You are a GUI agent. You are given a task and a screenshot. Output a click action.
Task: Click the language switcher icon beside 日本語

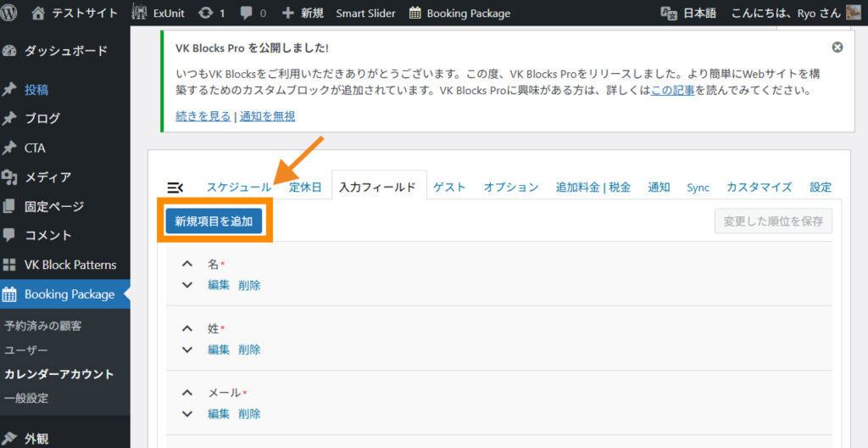[669, 13]
